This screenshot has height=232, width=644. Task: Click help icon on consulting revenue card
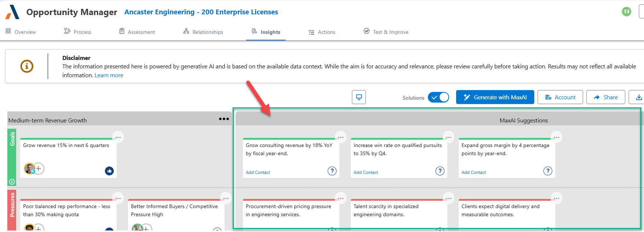332,171
